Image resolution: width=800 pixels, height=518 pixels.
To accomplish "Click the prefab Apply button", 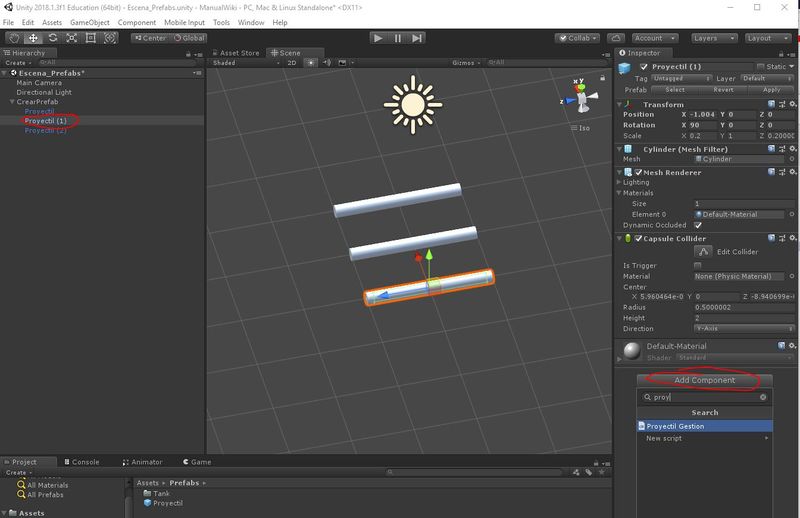I will (x=771, y=90).
